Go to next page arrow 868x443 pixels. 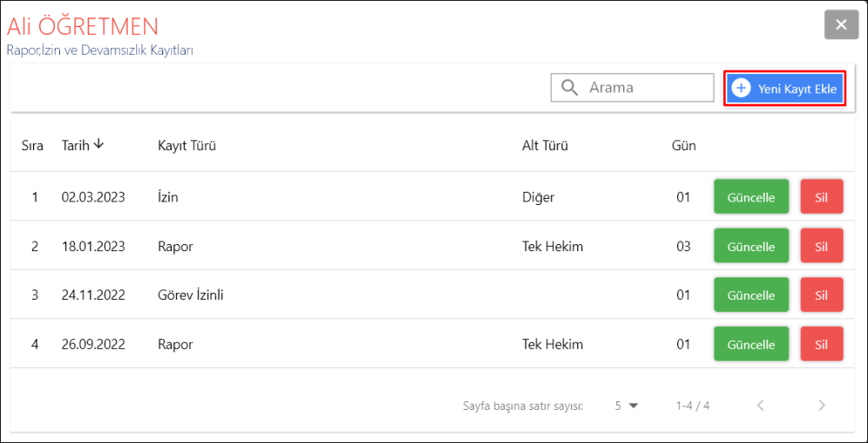822,405
